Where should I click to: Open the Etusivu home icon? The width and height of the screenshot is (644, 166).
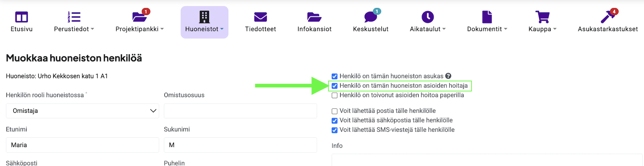(x=21, y=17)
